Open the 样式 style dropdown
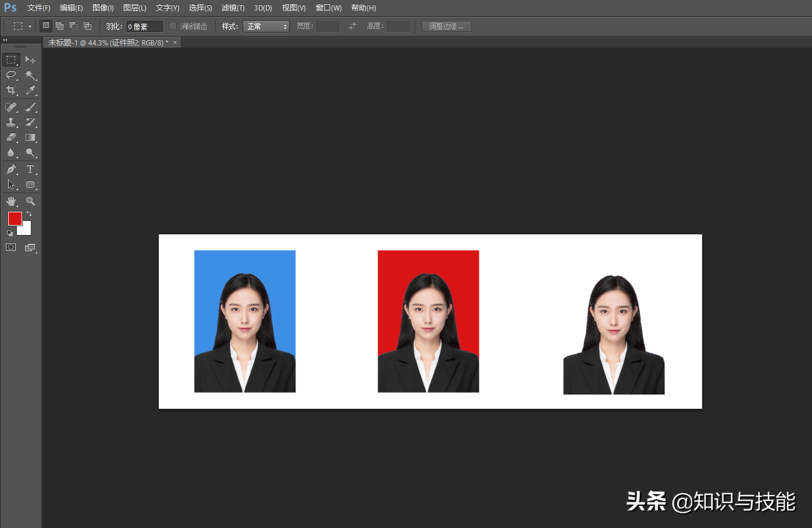Screen dimensions: 812x528 [x=266, y=26]
